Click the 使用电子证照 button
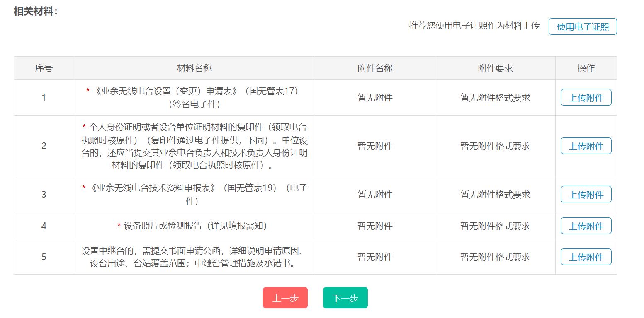 coord(582,26)
